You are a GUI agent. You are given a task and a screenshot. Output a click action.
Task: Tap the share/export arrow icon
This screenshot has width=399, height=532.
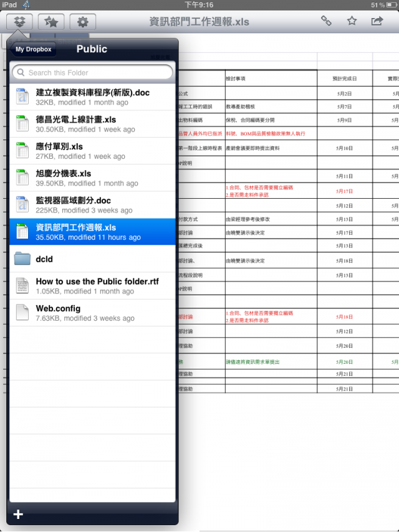(377, 21)
